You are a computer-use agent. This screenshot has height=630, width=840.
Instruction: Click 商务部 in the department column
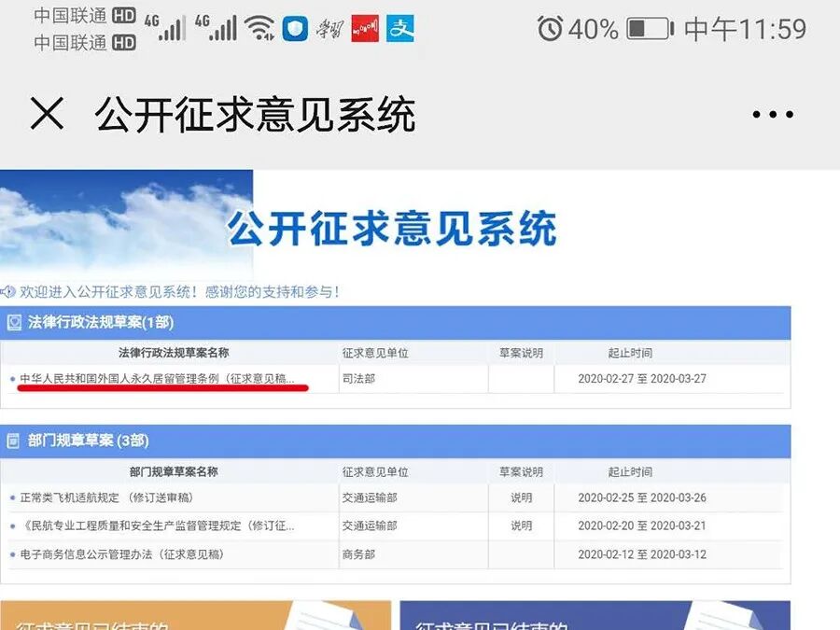pos(359,554)
